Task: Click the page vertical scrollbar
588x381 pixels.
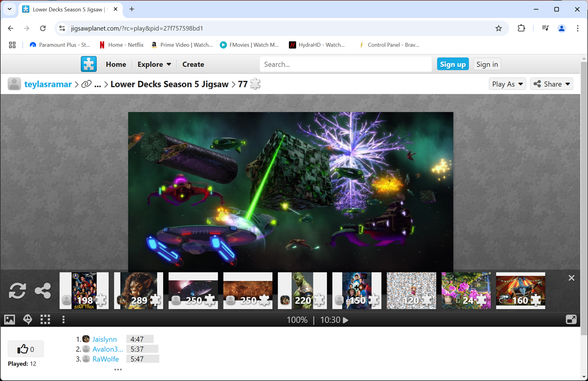Action: pos(584,198)
